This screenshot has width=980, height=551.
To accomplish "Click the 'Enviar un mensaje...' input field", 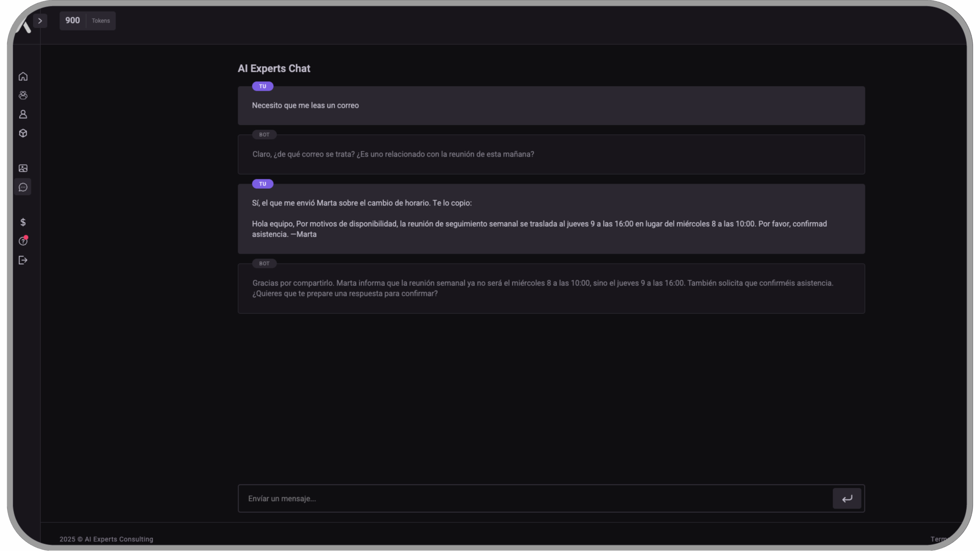I will (535, 499).
